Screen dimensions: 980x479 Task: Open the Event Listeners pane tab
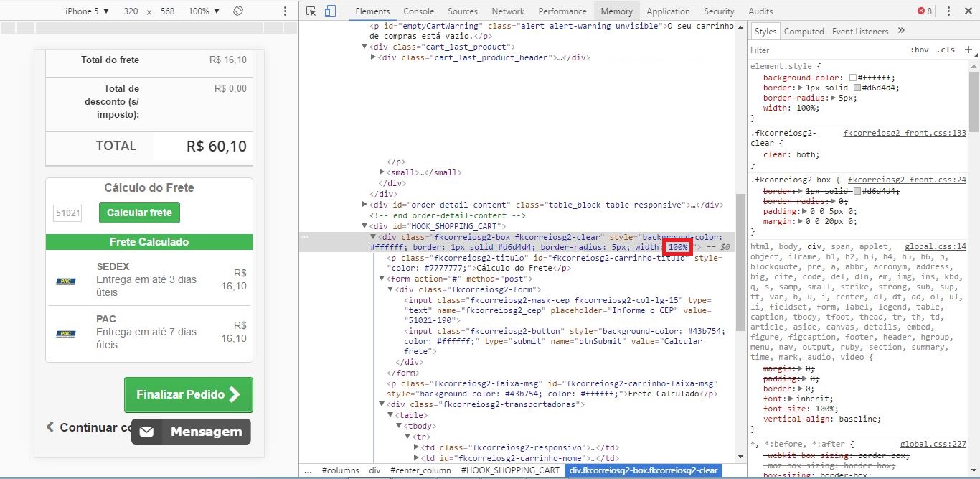(860, 32)
